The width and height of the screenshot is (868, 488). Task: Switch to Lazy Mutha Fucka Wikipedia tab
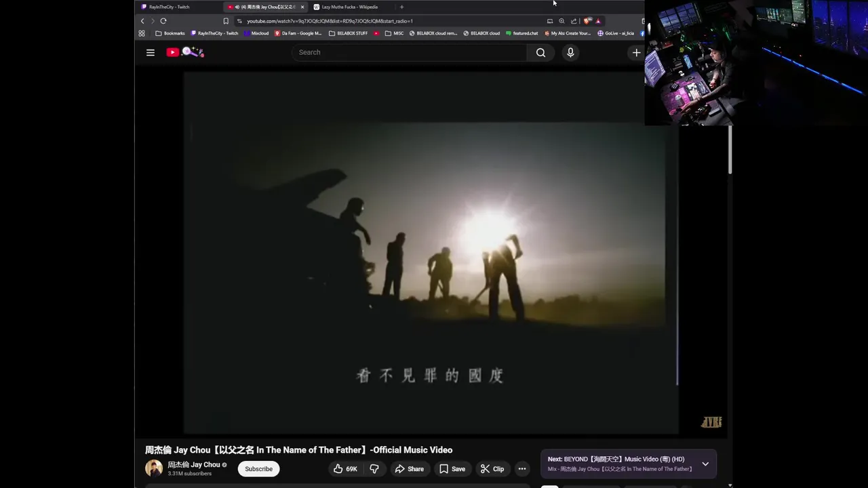pos(349,7)
